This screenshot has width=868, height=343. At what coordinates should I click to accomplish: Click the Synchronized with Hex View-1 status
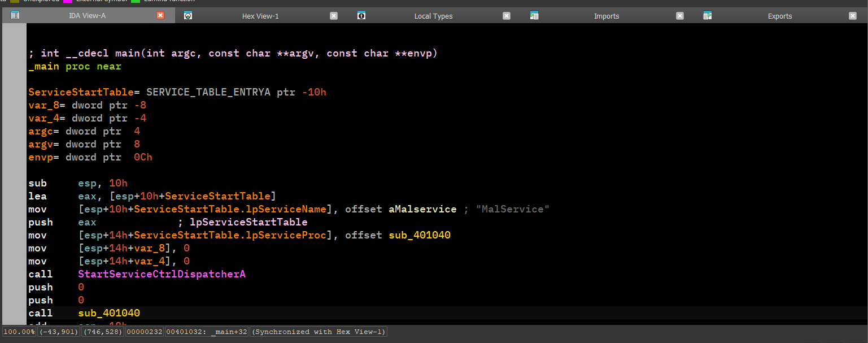(x=318, y=332)
